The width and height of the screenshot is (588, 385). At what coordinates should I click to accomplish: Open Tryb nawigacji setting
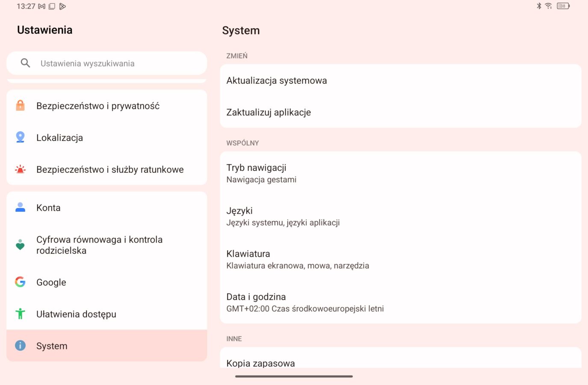401,173
